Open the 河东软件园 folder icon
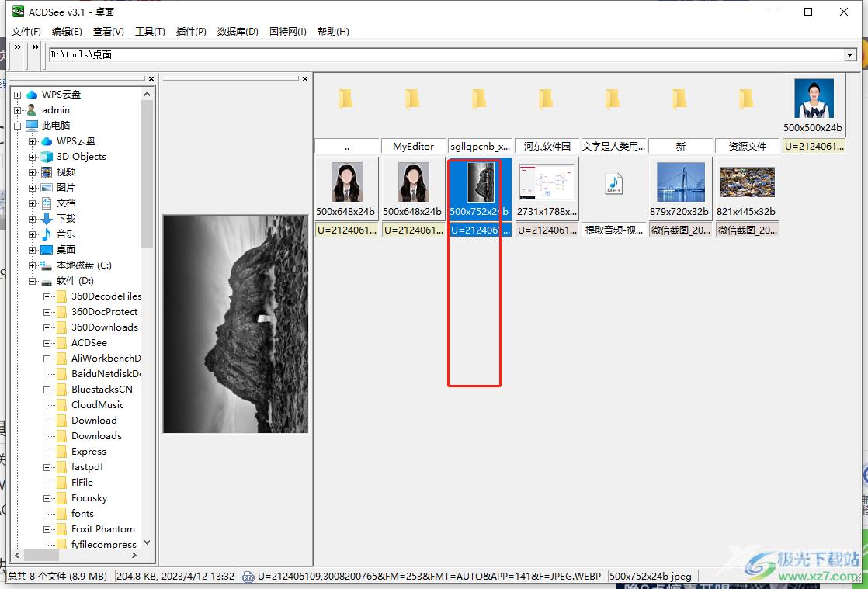868x589 pixels. pyautogui.click(x=547, y=99)
